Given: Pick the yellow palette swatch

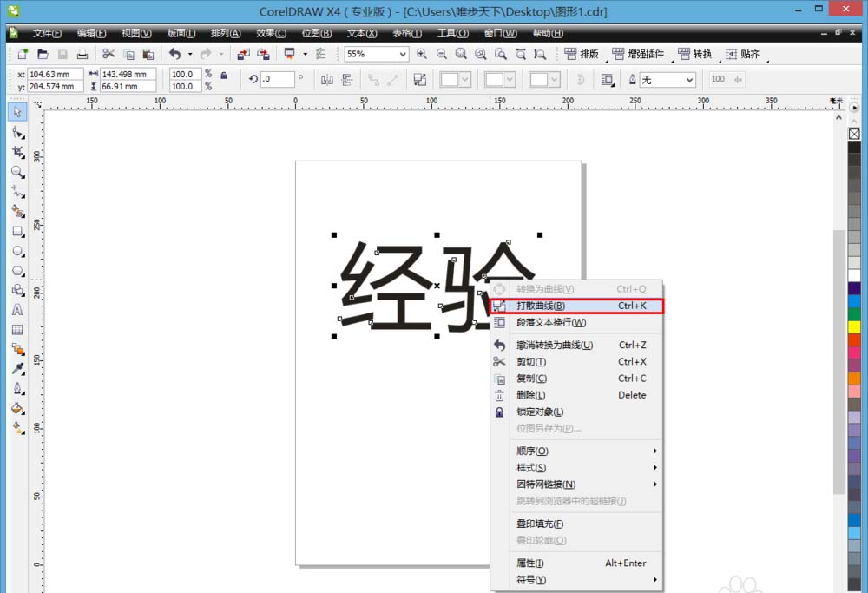Looking at the screenshot, I should pyautogui.click(x=854, y=326).
